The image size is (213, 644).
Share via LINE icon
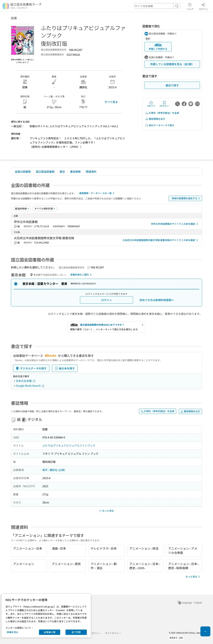191,104
